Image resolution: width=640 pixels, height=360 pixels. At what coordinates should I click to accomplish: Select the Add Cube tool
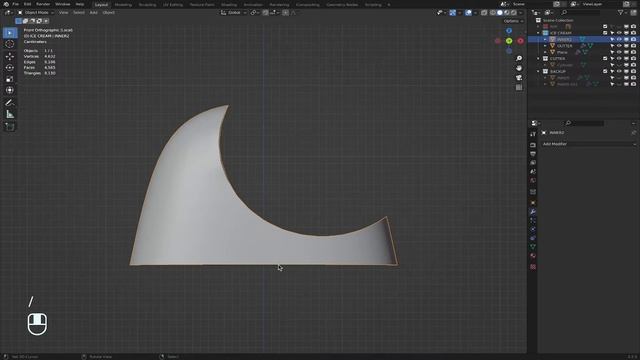pos(10,127)
